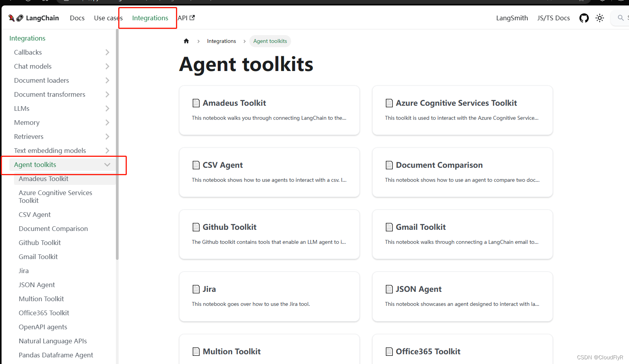
Task: Click the Integrations breadcrumb link
Action: point(221,41)
